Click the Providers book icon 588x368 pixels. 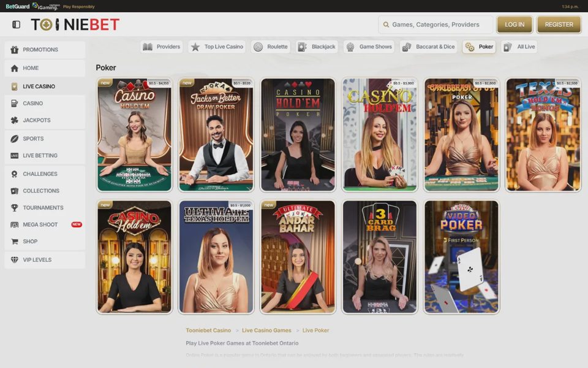[148, 47]
